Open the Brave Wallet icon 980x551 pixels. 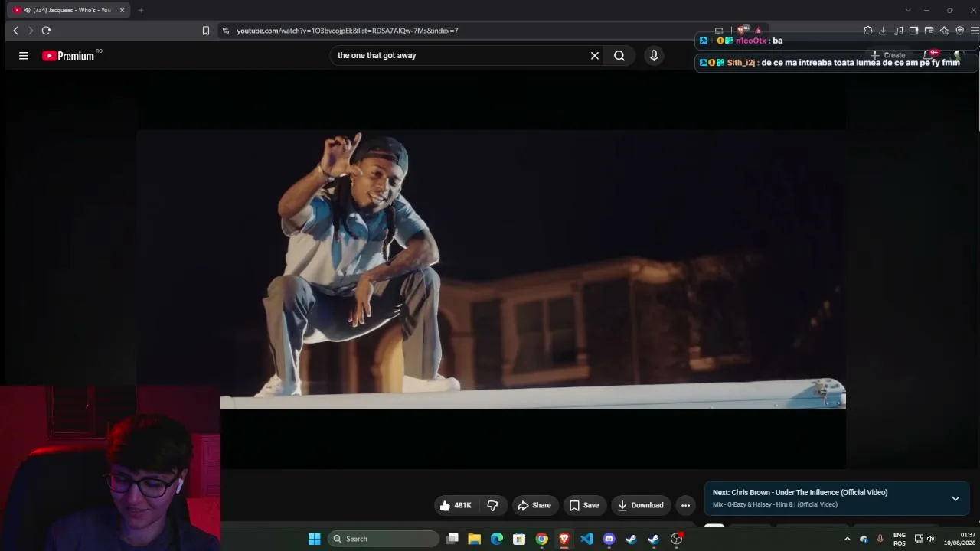pos(929,31)
